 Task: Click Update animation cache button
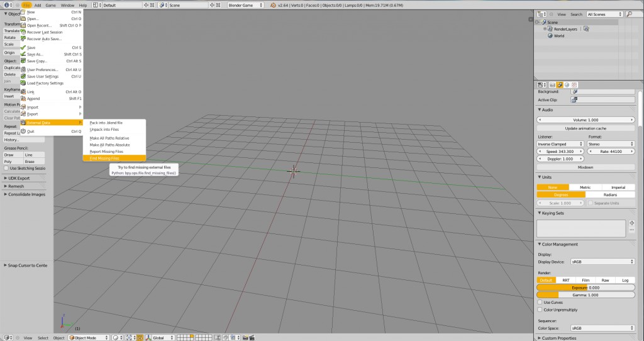point(585,128)
